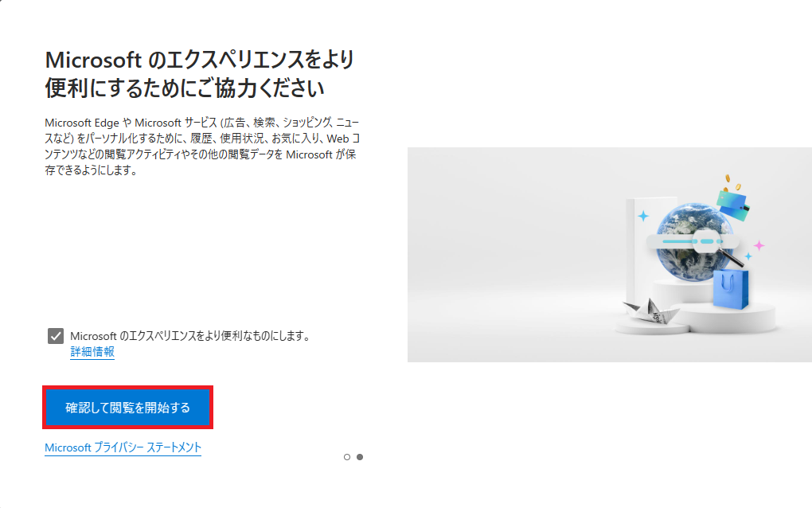Screen dimensions: 812x508
Task: Open Microsoft プライバシー ステートメント link
Action: point(123,447)
